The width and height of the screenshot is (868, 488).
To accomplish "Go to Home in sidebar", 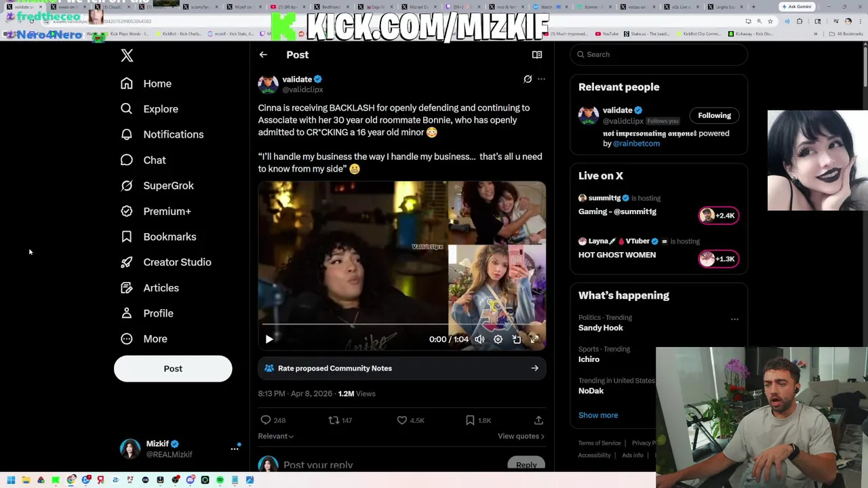I will (x=146, y=83).
